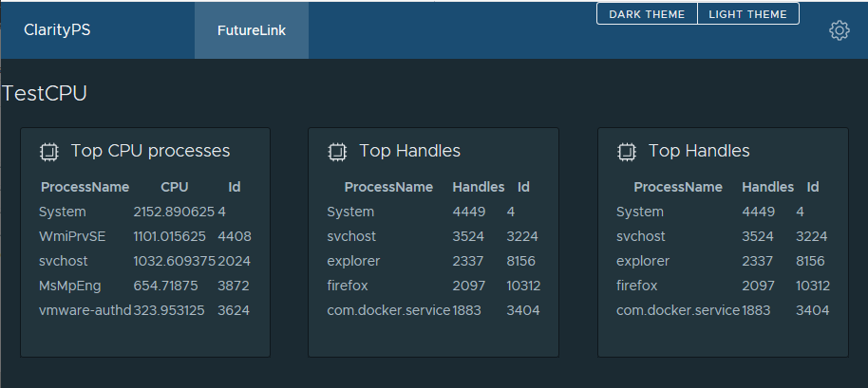
Task: Click CPU value 1101.015625
Action: pyautogui.click(x=169, y=236)
